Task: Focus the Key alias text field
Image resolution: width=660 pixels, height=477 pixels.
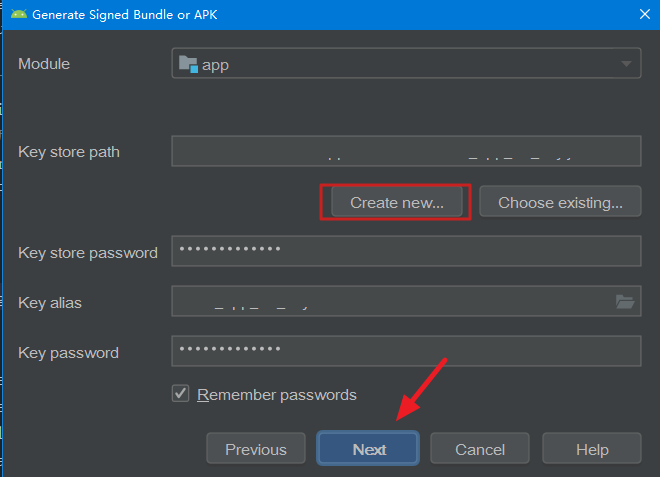Action: point(391,301)
